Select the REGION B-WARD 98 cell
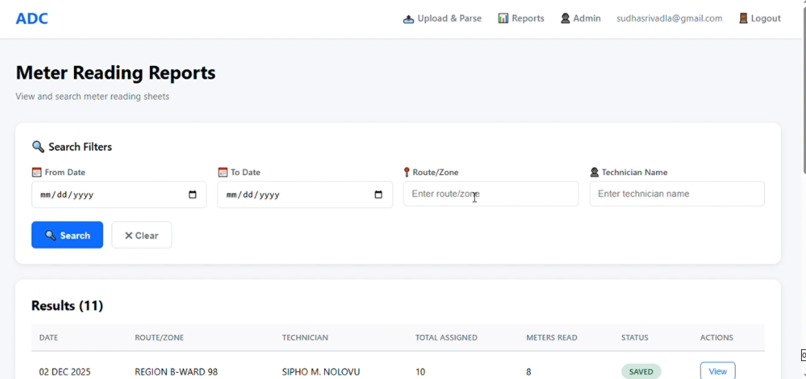This screenshot has height=379, width=806. coord(176,371)
